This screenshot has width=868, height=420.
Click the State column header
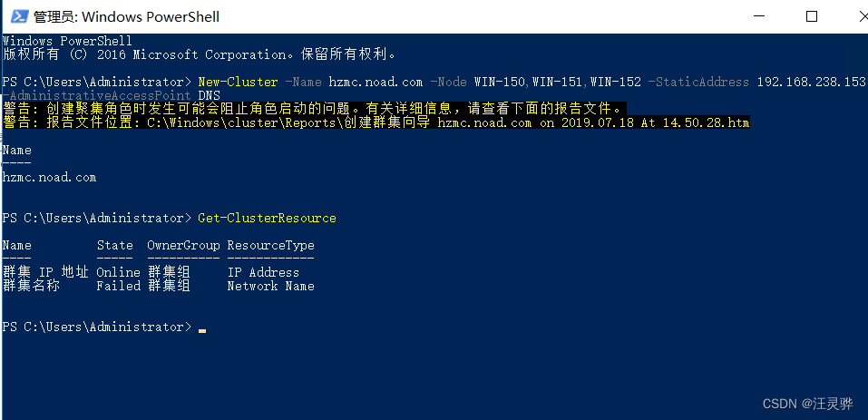coord(114,245)
